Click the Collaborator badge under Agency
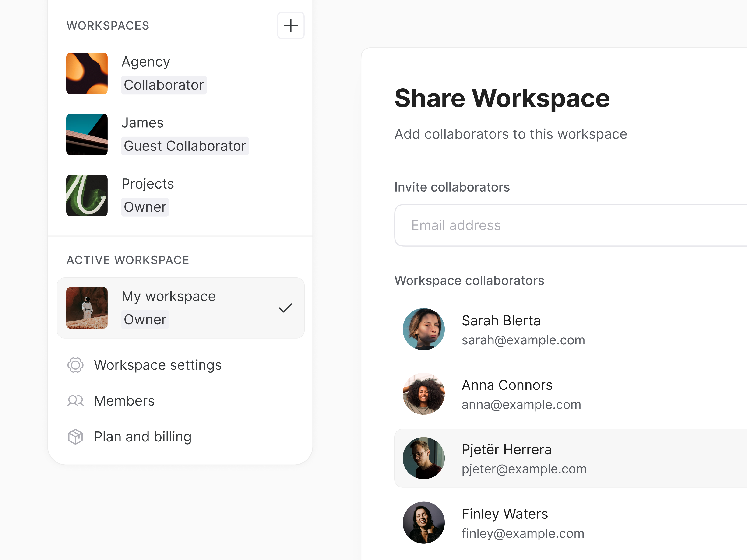The width and height of the screenshot is (747, 560). [x=164, y=85]
